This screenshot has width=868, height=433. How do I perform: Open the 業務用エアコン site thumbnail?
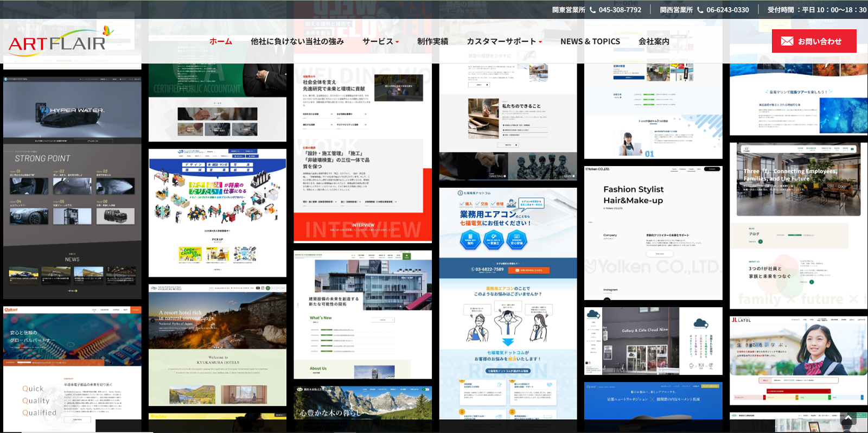pyautogui.click(x=508, y=304)
